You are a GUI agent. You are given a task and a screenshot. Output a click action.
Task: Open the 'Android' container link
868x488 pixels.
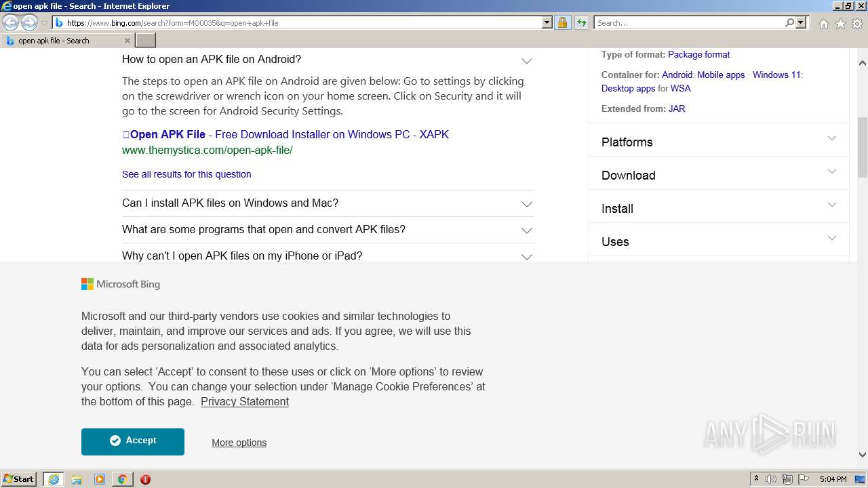[x=677, y=75]
